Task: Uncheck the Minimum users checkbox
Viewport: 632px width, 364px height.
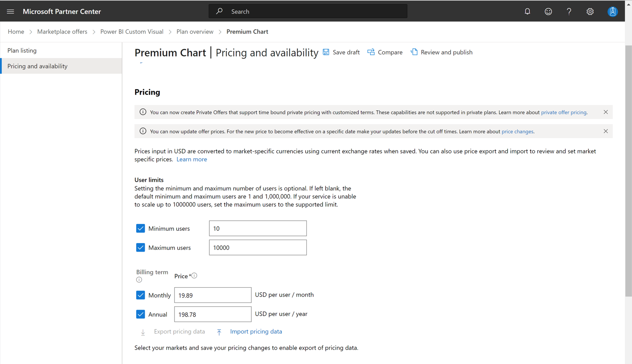Action: click(140, 228)
